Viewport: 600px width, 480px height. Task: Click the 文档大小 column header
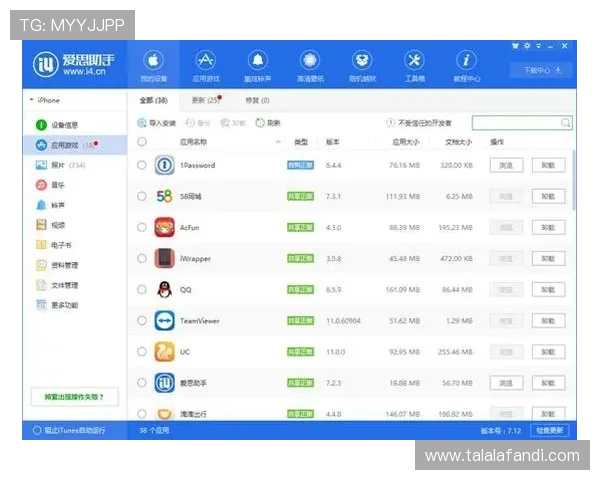(x=458, y=142)
